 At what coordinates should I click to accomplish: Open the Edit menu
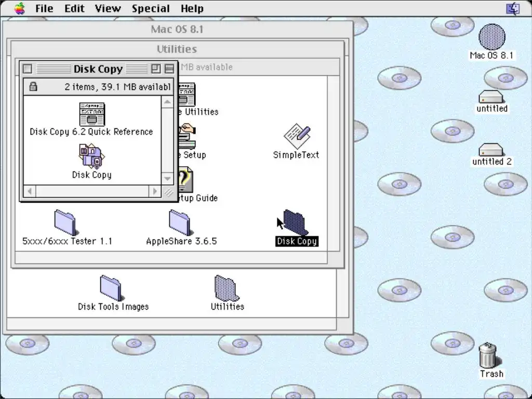tap(74, 8)
